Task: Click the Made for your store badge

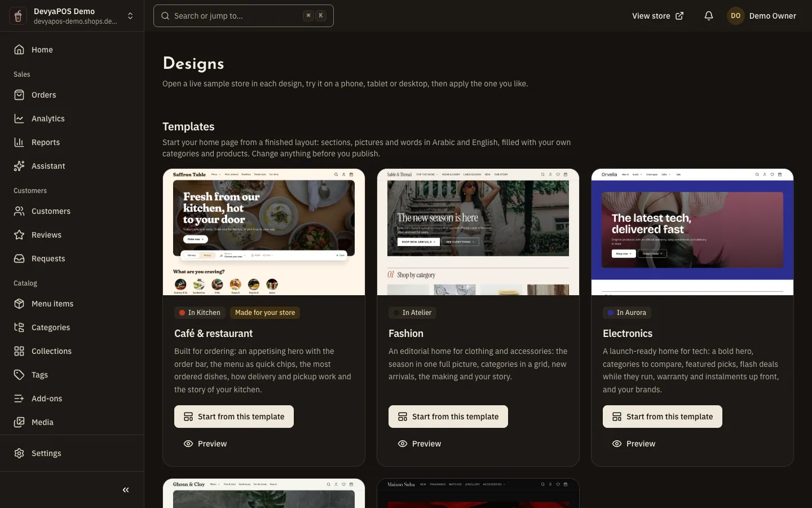Action: point(265,313)
